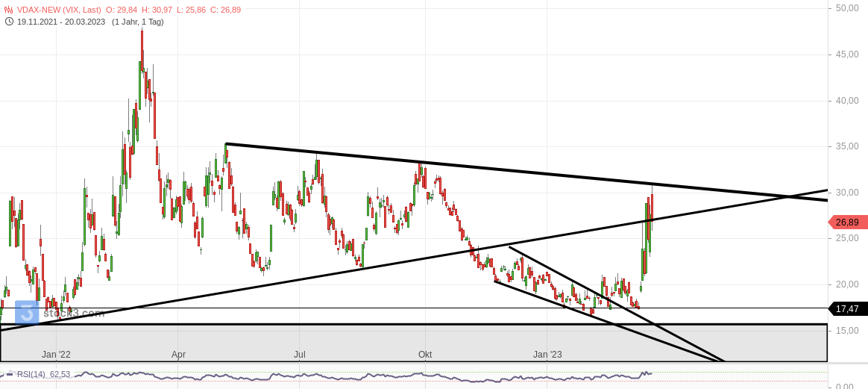This screenshot has width=868, height=389.
Task: Click the Jan '23 time axis label
Action: 547,354
